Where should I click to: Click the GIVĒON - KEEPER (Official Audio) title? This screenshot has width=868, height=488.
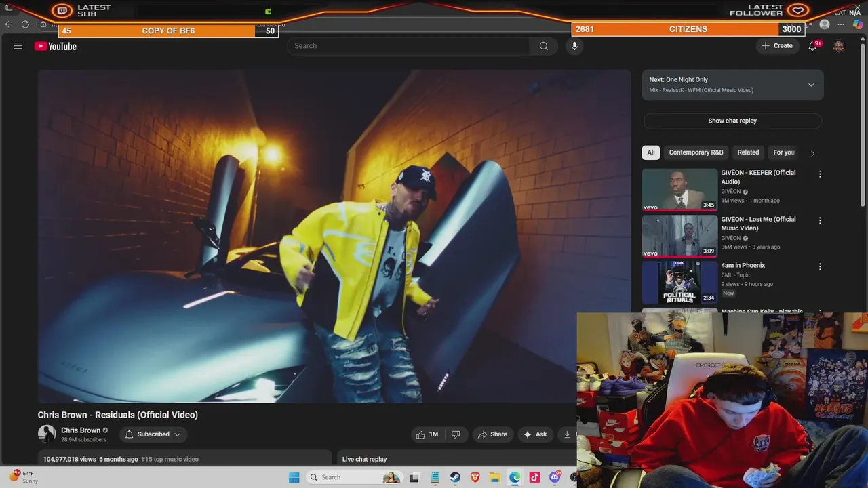[x=758, y=177]
